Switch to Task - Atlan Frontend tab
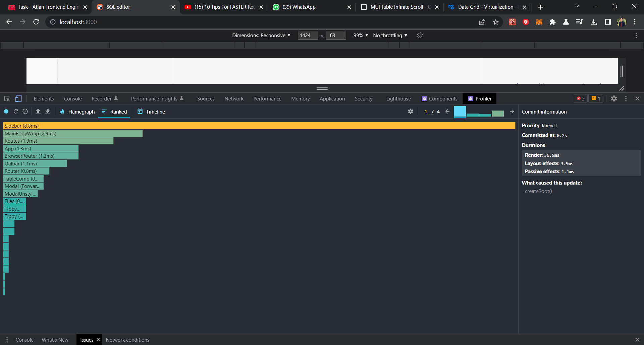Image resolution: width=644 pixels, height=345 pixels. coord(48,7)
